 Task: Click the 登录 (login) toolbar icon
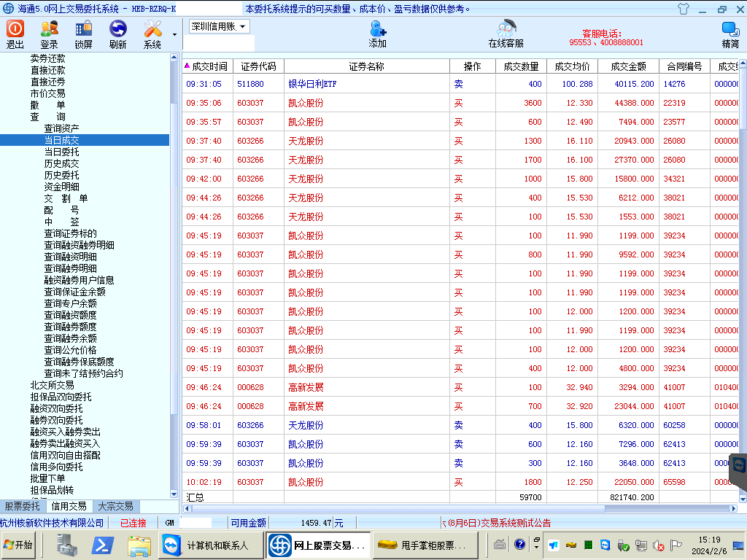point(50,34)
